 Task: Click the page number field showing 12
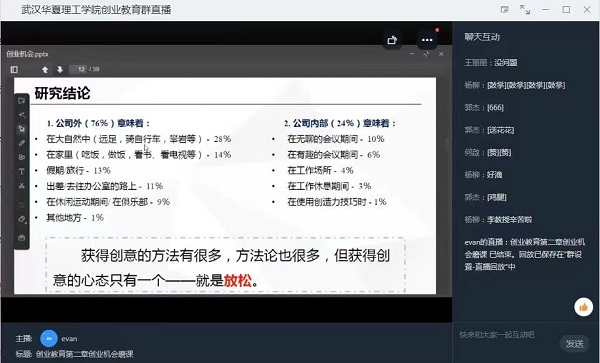pyautogui.click(x=78, y=69)
